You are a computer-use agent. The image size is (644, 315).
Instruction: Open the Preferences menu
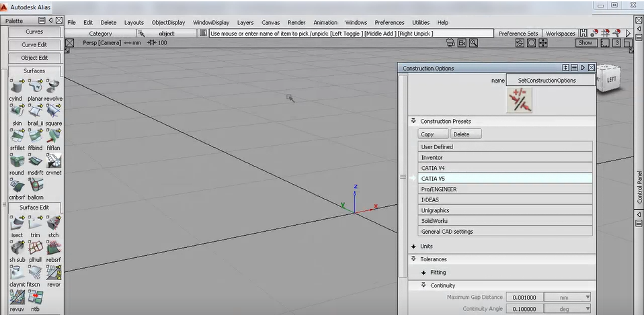(x=389, y=23)
